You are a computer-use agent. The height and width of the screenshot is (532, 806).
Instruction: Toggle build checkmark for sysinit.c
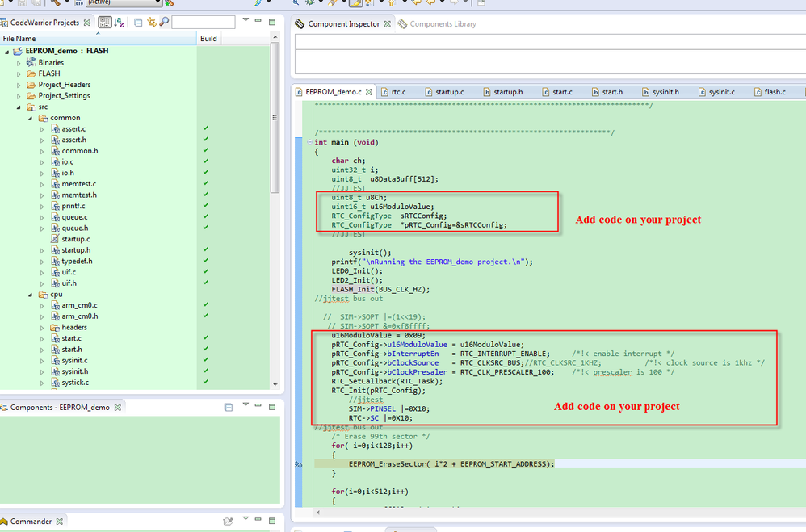pos(206,360)
